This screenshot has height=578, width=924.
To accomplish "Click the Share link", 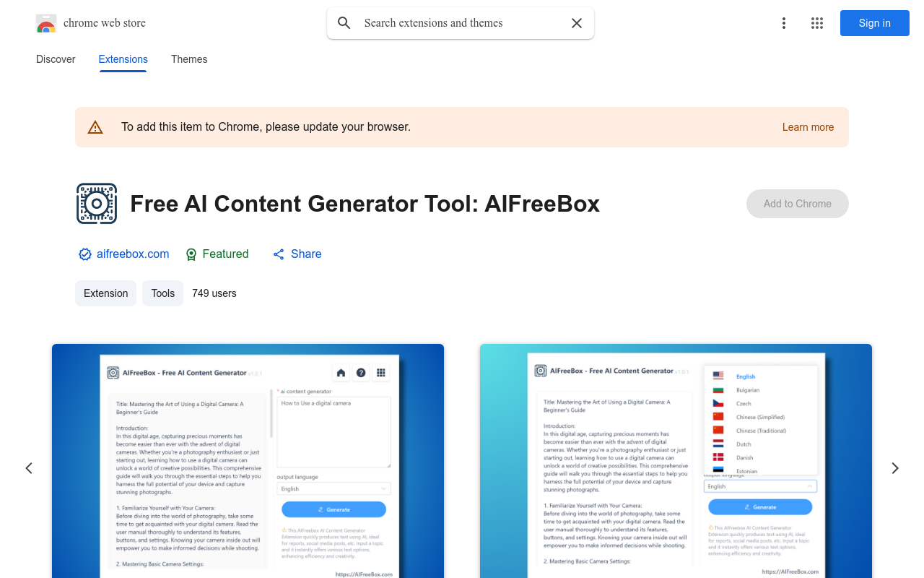I will click(x=306, y=254).
